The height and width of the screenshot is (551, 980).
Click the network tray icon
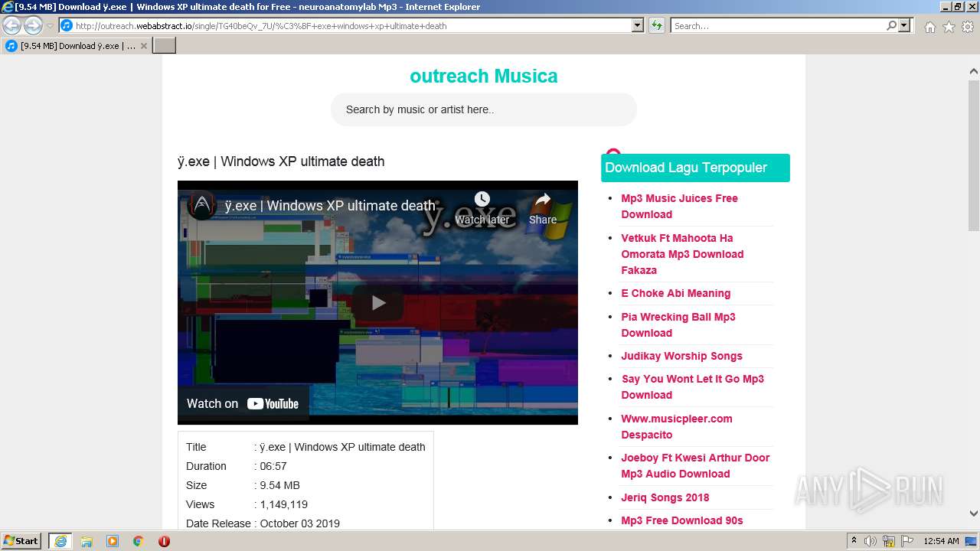[x=889, y=541]
